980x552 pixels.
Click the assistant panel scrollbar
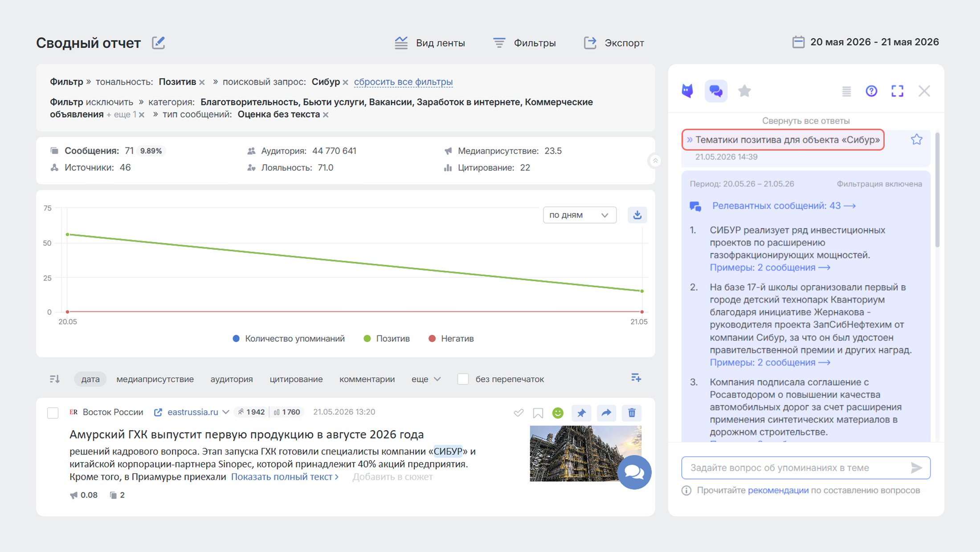point(937,189)
